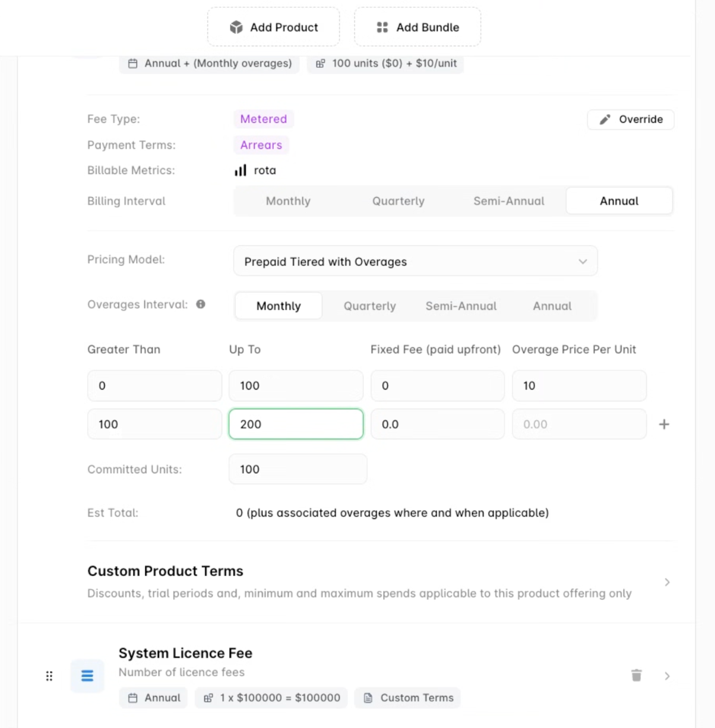Select Quarterly billing interval
The width and height of the screenshot is (715, 728).
tap(398, 201)
